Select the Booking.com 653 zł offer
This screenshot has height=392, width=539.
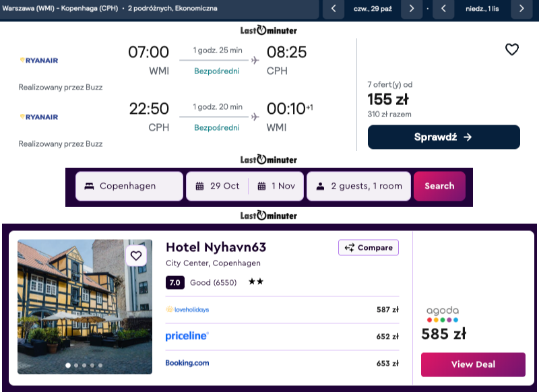282,363
